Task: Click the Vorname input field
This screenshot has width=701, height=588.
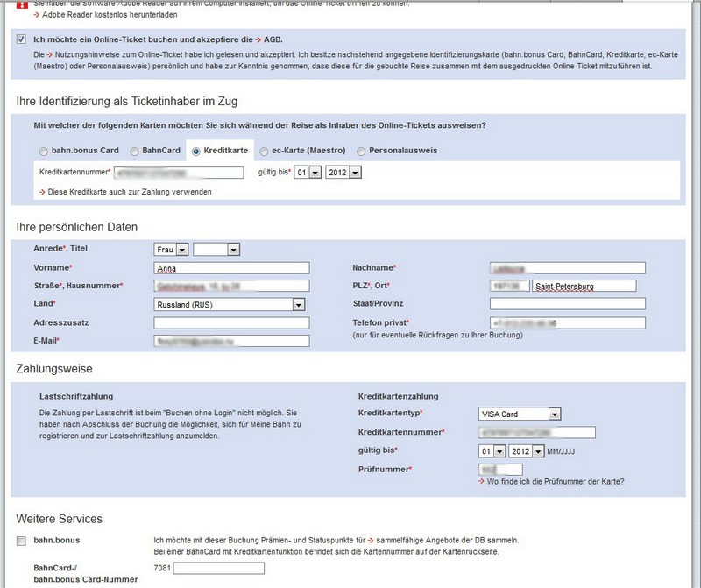Action: [x=231, y=268]
